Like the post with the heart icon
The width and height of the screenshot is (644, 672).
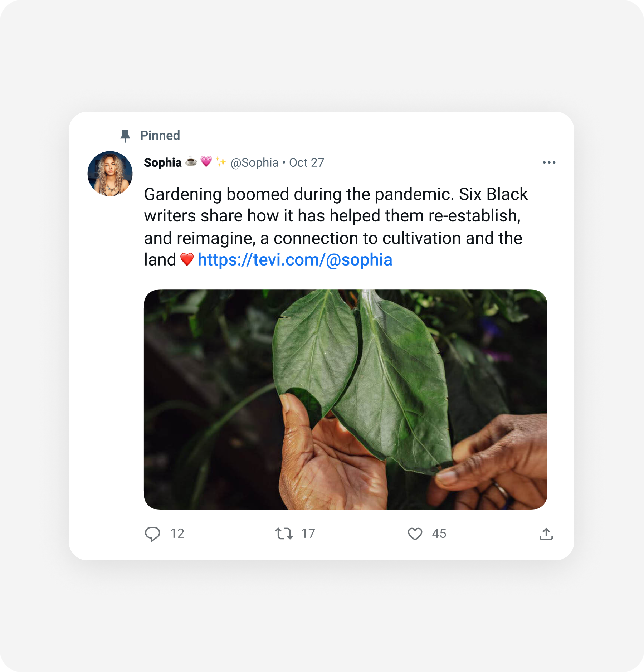click(415, 534)
